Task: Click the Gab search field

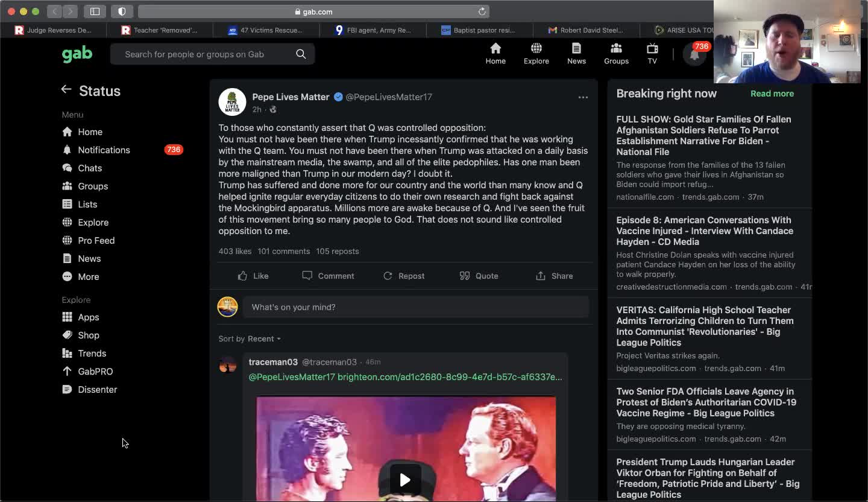Action: [x=212, y=54]
